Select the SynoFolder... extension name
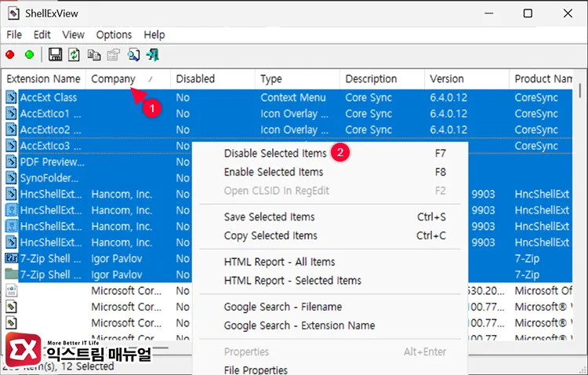Viewport: 588px width, 375px height. pos(49,178)
